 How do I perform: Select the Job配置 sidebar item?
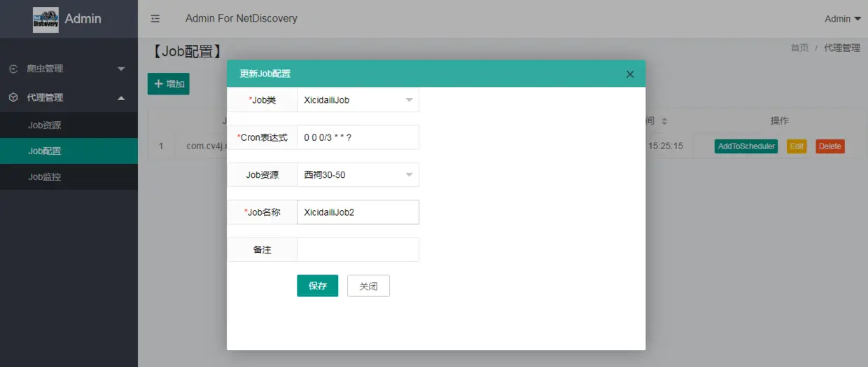tap(69, 151)
